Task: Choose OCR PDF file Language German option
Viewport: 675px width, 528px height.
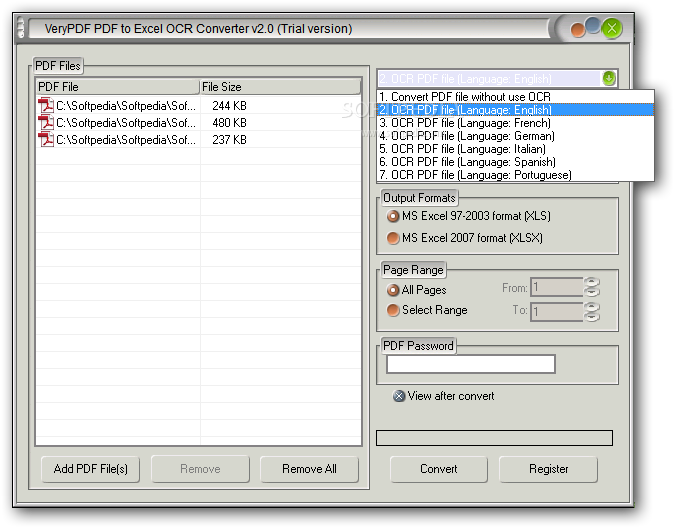Action: pos(515,136)
